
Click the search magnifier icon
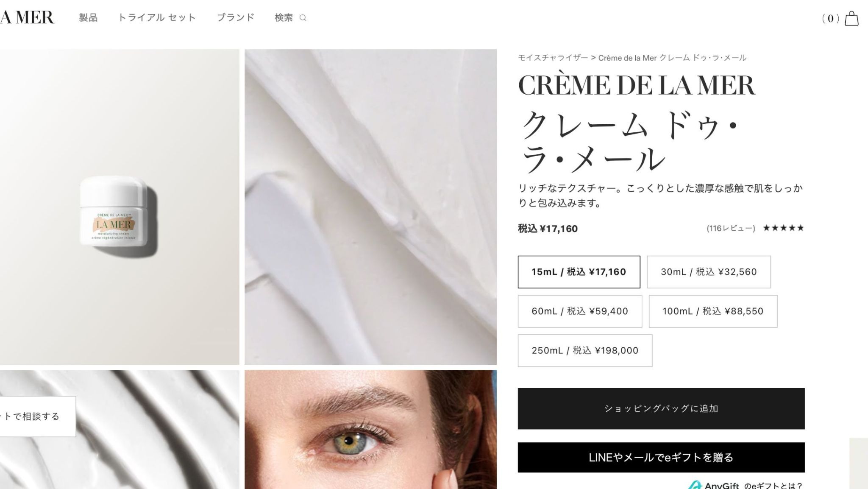(x=303, y=18)
